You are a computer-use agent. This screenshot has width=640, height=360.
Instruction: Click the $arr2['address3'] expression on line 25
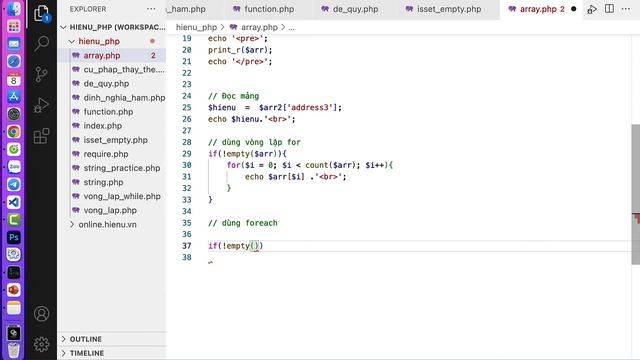coord(298,107)
